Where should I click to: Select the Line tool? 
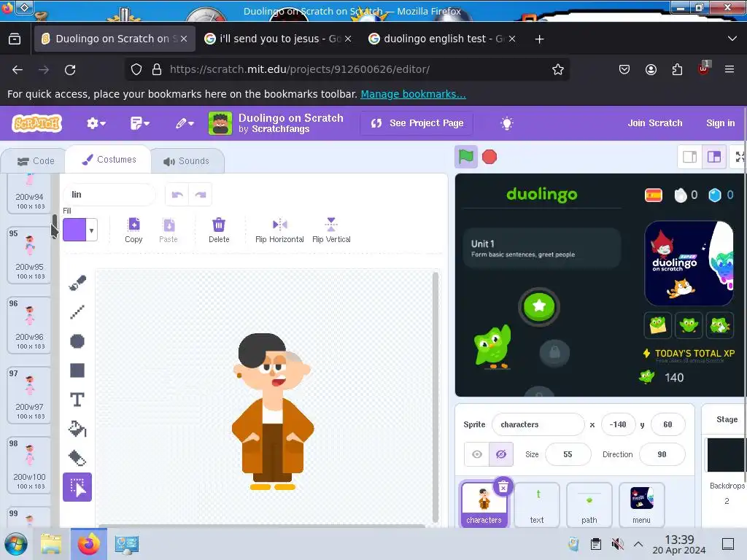pos(77,312)
